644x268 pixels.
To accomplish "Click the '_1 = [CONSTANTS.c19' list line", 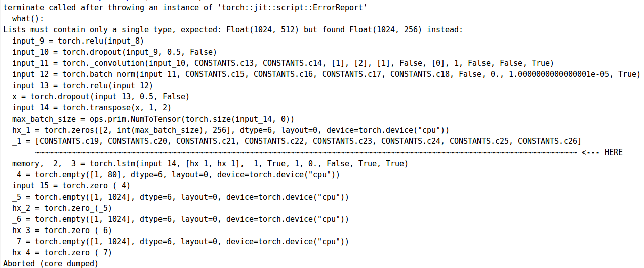I will [x=297, y=141].
